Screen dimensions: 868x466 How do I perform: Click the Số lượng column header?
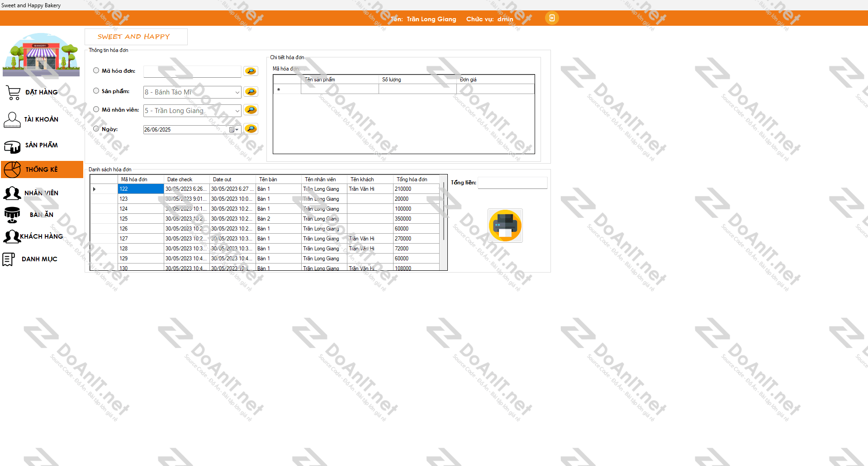click(x=417, y=80)
